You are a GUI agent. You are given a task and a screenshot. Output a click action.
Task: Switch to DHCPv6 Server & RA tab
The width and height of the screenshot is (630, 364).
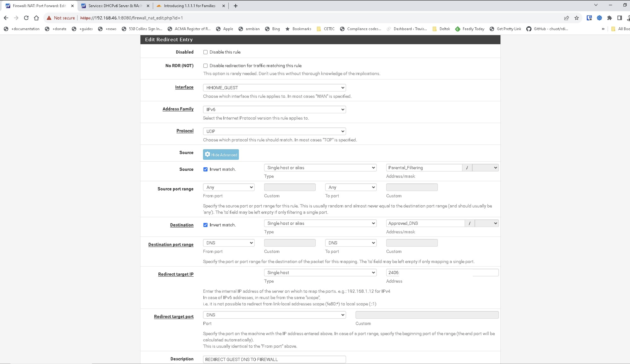115,6
